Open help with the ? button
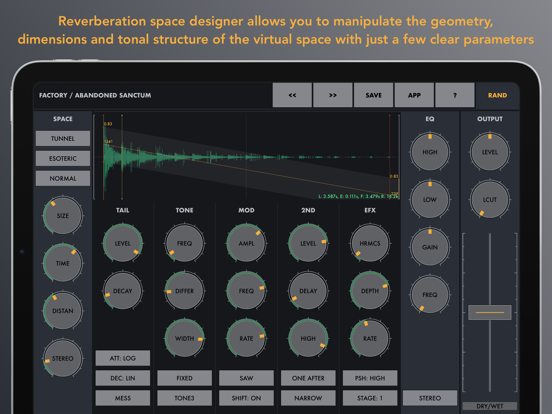 pos(455,95)
